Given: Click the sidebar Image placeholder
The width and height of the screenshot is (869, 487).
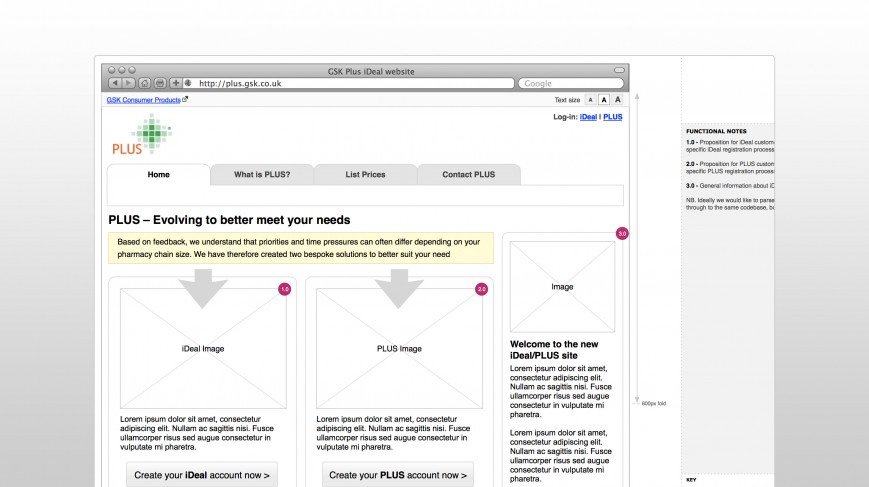Looking at the screenshot, I should (562, 286).
